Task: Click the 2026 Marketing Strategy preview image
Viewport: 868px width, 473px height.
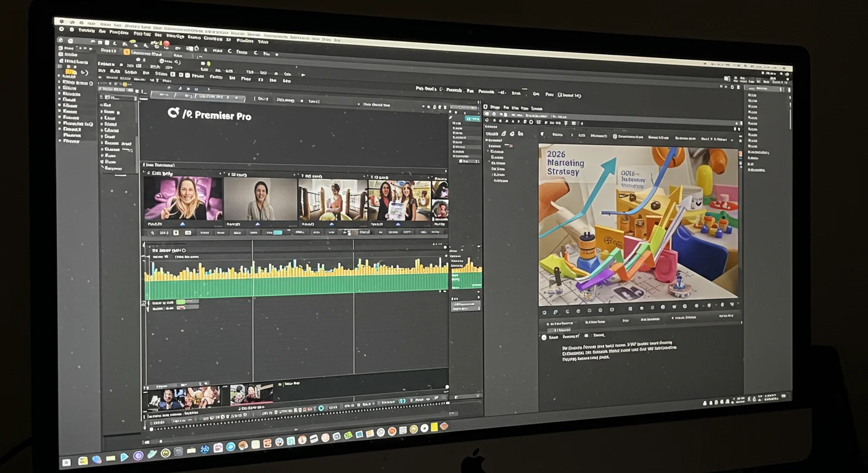Action: coord(637,225)
